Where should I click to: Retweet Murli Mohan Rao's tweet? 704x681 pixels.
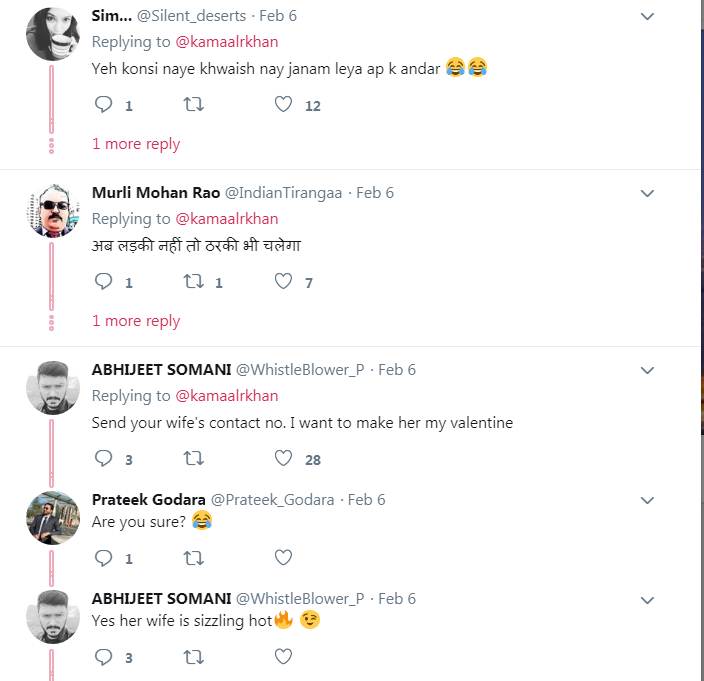[194, 282]
